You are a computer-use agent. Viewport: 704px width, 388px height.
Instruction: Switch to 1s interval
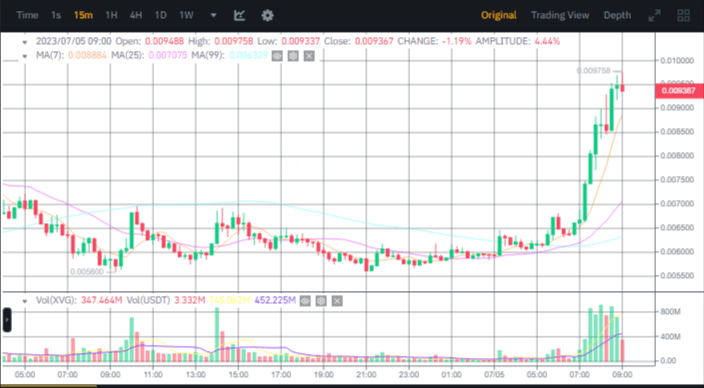[56, 15]
